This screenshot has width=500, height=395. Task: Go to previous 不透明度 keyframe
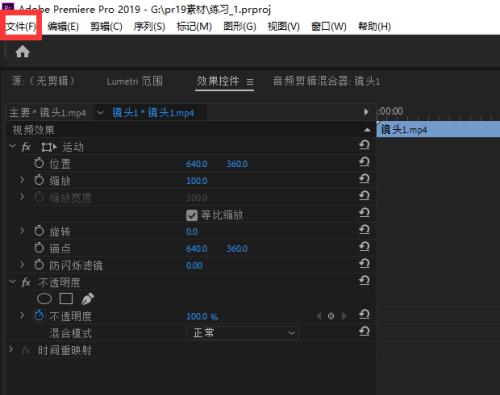[319, 316]
